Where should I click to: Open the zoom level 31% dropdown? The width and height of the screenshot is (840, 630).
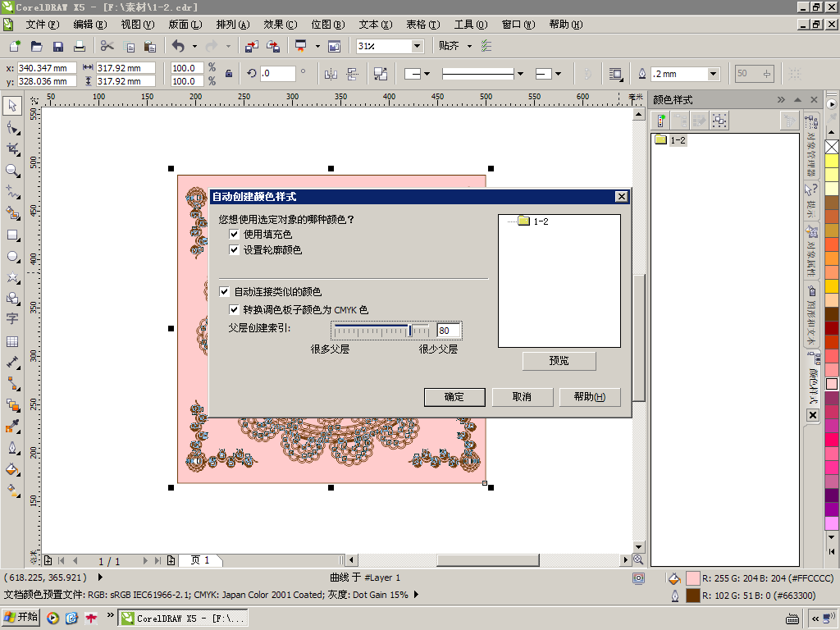(418, 46)
